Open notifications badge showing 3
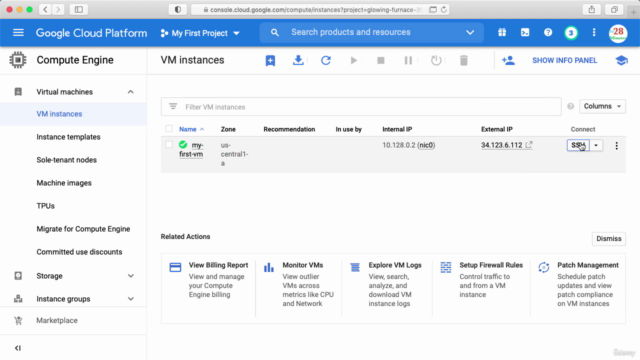This screenshot has width=640, height=360. pos(571,33)
